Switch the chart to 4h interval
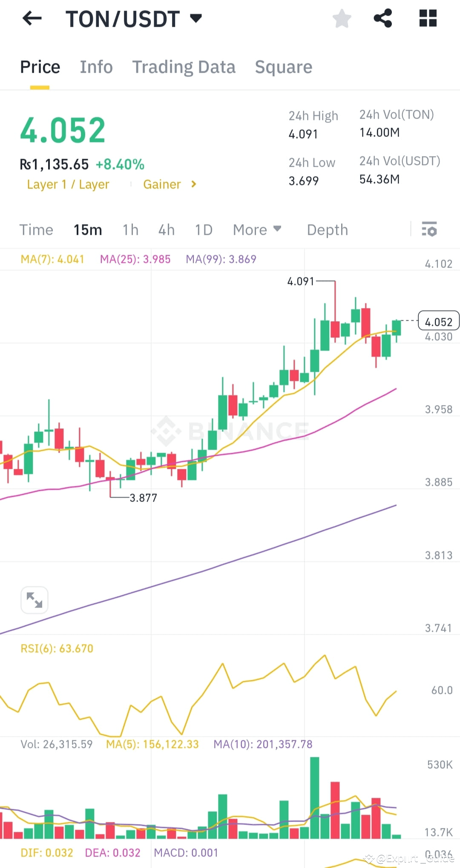Image resolution: width=460 pixels, height=868 pixels. coord(167,230)
